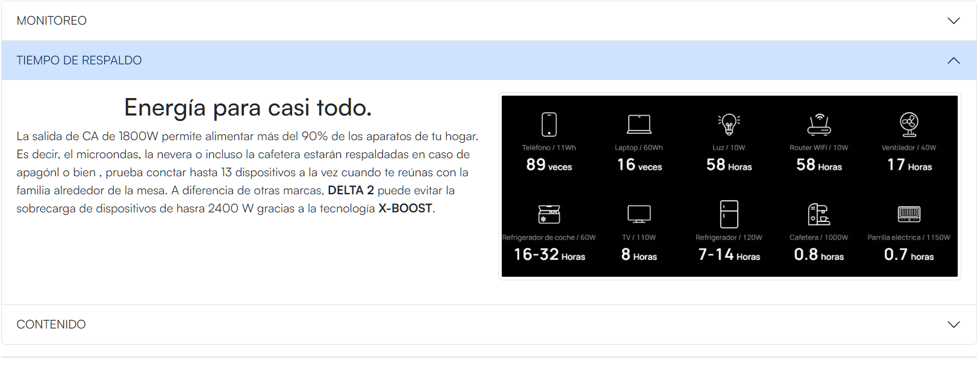Expand the CONTENIDO section chevron
Image resolution: width=980 pixels, height=370 pixels.
coord(953,324)
